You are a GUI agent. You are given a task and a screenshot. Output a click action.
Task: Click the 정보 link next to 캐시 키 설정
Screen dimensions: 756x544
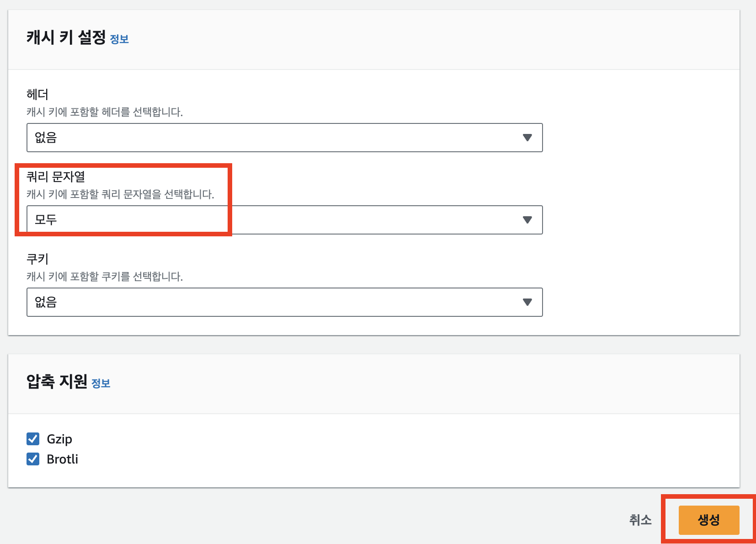119,39
